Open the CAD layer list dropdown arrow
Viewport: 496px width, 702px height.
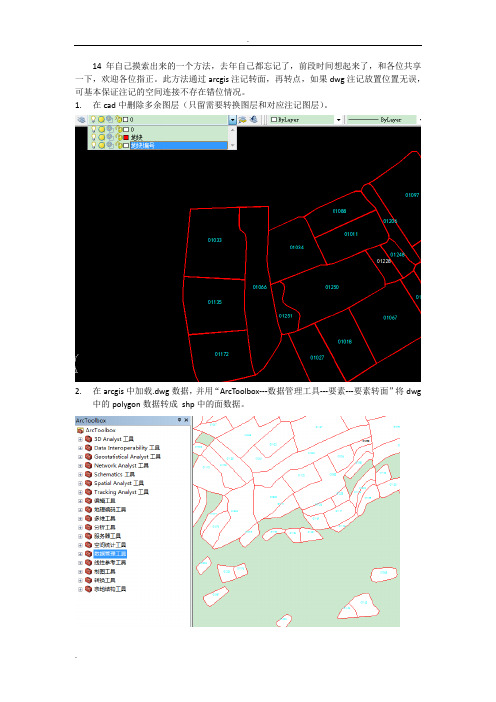[x=232, y=120]
